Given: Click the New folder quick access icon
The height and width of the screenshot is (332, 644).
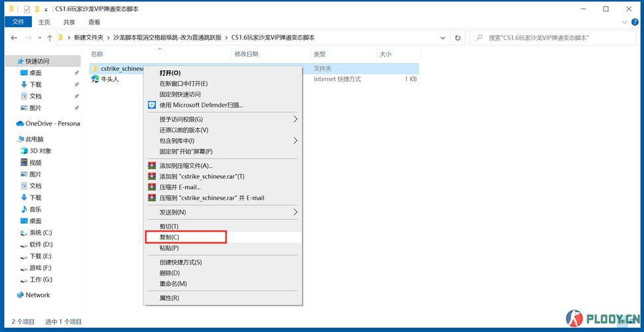Looking at the screenshot, I should (37, 9).
